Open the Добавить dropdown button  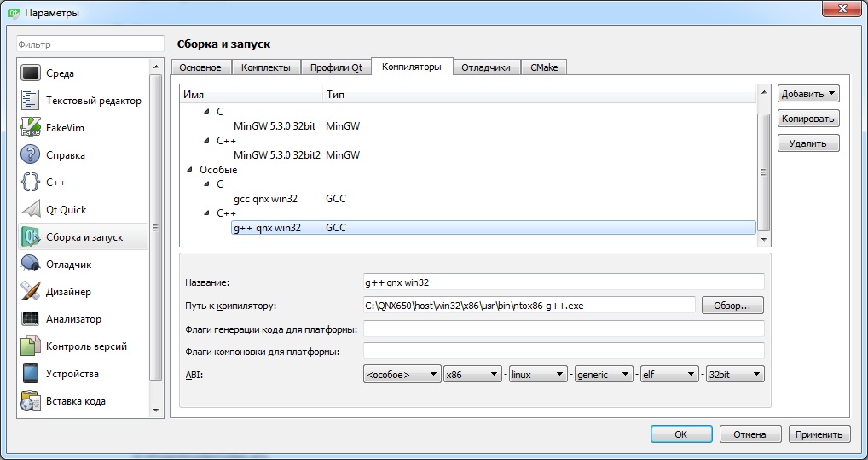click(x=808, y=94)
